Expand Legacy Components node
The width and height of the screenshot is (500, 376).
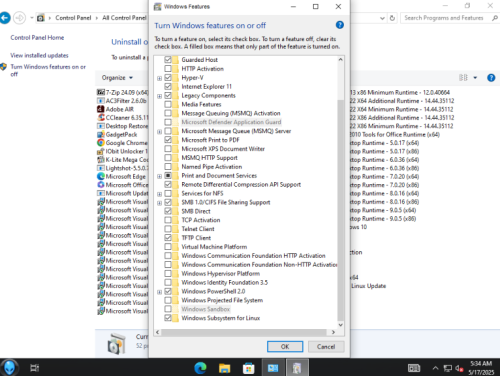click(x=159, y=96)
